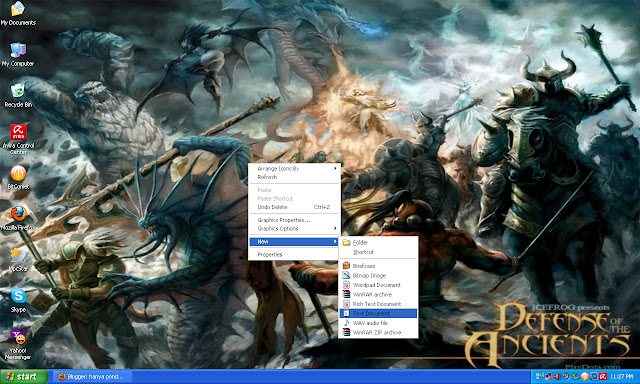Select the Mozilla Firefox desktop icon
This screenshot has height=384, width=640.
click(18, 218)
